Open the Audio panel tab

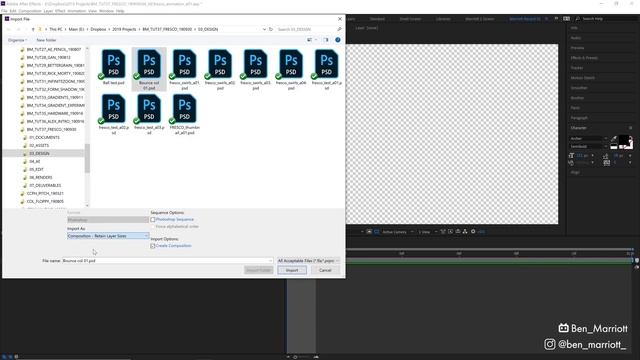tap(576, 38)
